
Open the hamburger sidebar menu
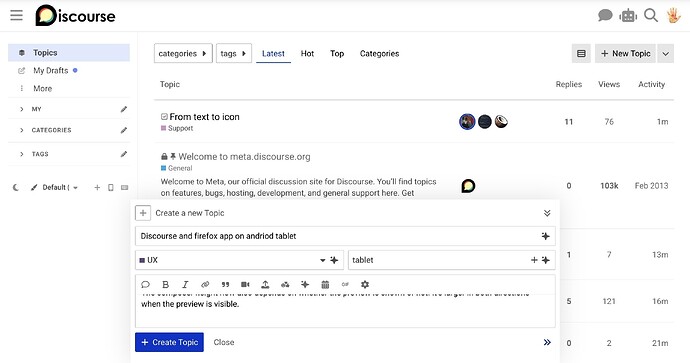pyautogui.click(x=16, y=15)
